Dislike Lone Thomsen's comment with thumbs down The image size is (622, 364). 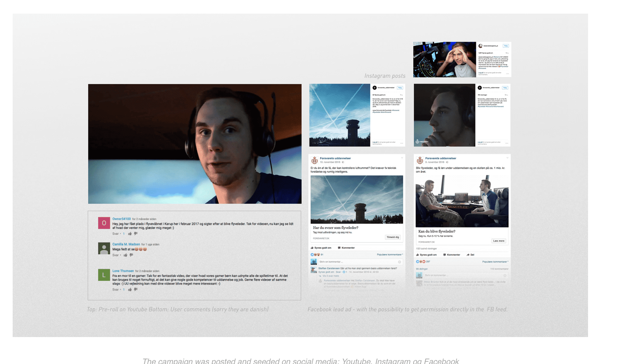[x=136, y=289]
